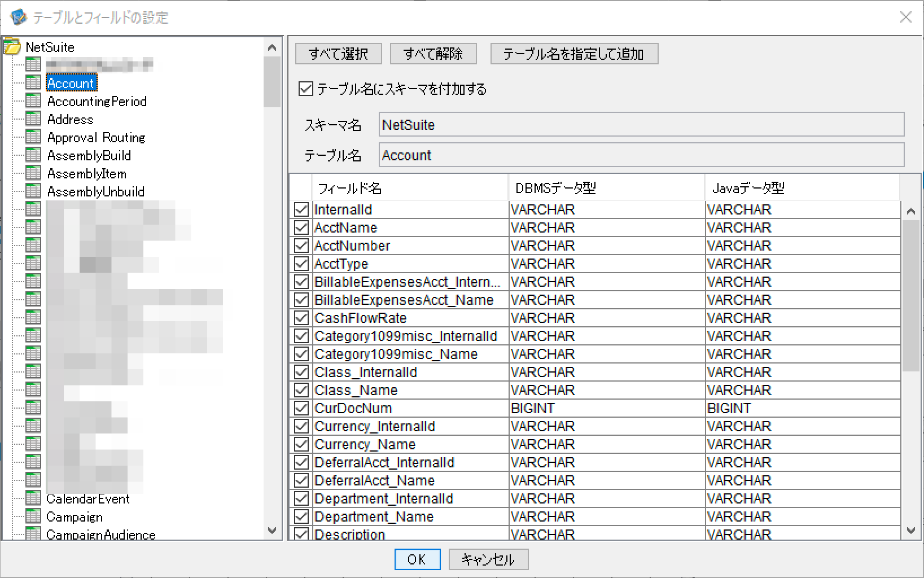Click the field table scroll down arrow
Viewport: 924px width, 578px height.
910,531
